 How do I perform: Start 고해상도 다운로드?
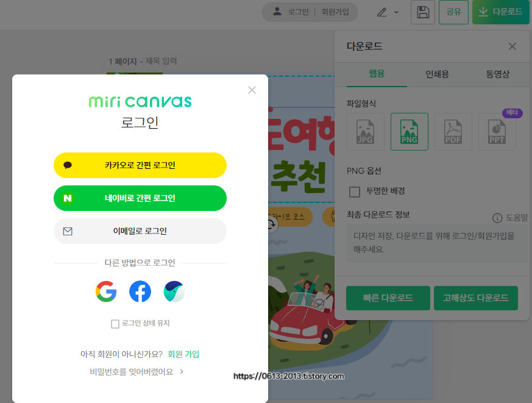(x=476, y=298)
